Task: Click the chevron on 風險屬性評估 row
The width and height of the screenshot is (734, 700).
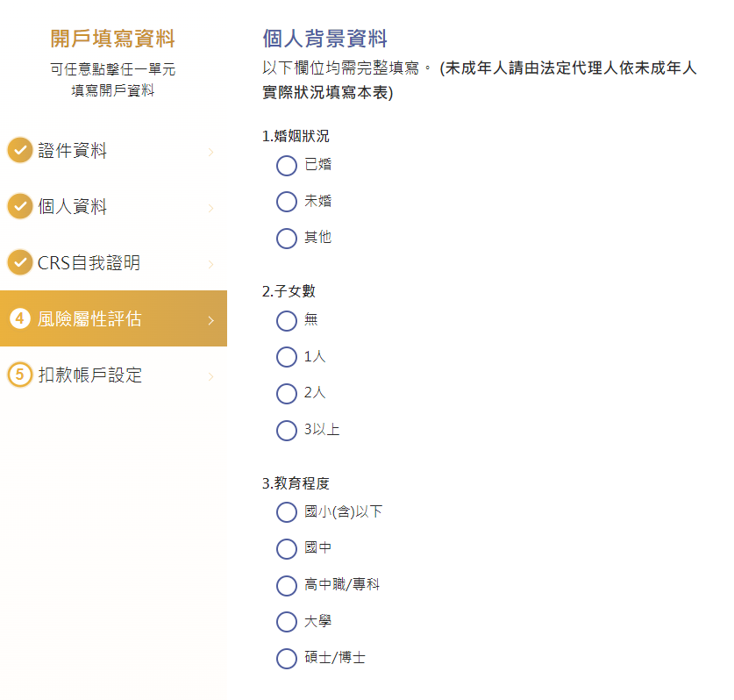Action: [210, 320]
